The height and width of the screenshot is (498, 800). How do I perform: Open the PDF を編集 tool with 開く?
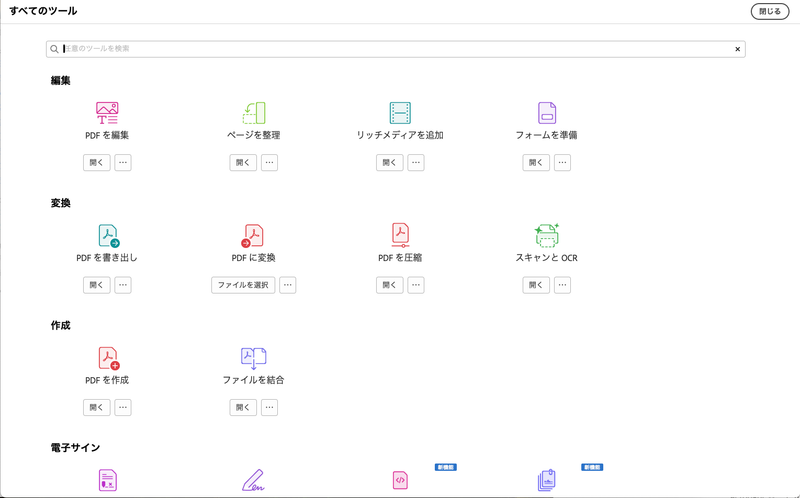coord(96,163)
